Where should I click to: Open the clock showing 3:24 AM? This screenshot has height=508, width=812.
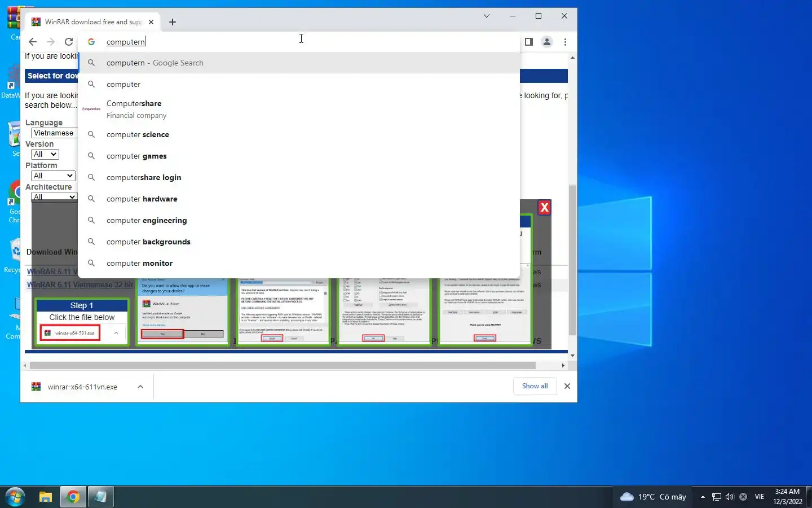787,497
